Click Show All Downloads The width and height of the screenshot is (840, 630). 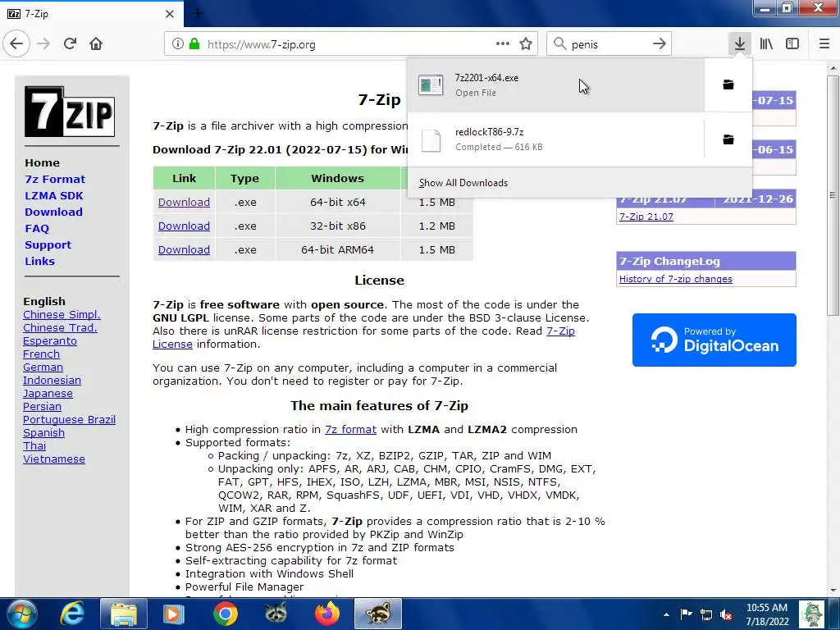tap(463, 183)
